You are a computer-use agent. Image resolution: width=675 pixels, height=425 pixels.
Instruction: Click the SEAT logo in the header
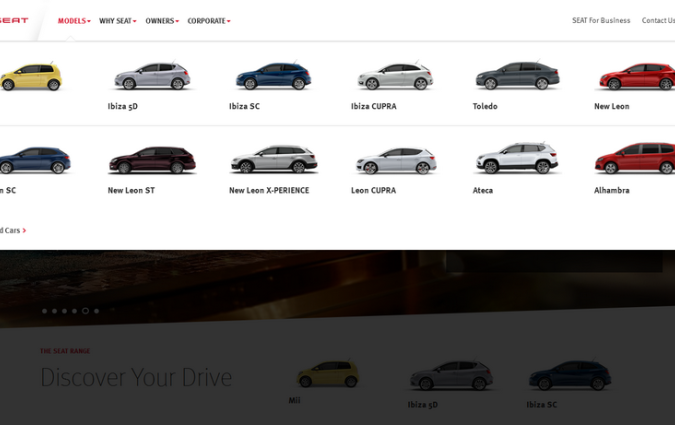pyautogui.click(x=14, y=20)
